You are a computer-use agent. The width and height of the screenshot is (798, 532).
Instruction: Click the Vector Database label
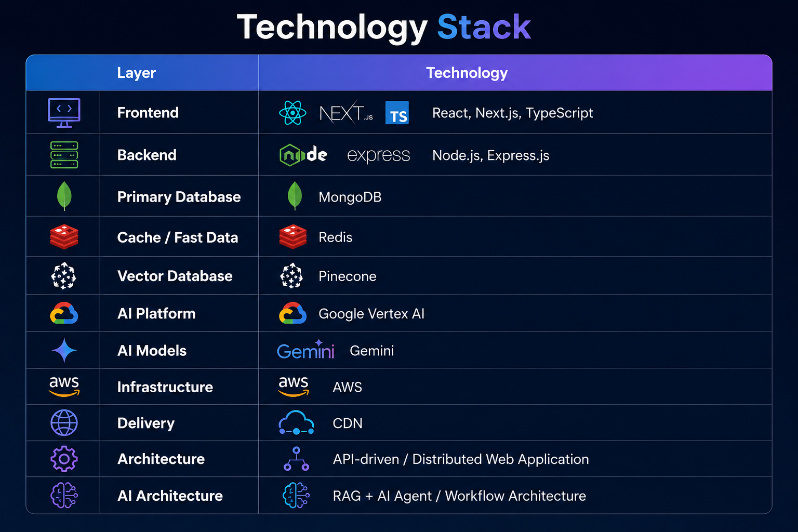pos(175,276)
